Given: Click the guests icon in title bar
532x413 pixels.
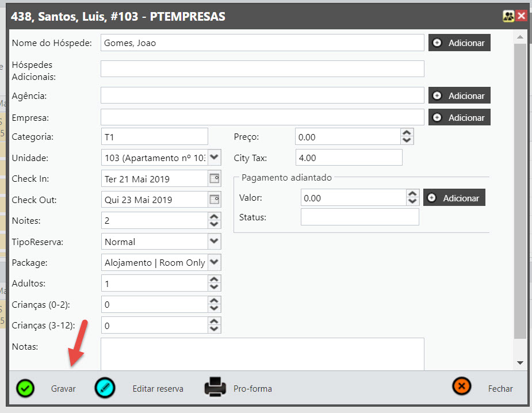Looking at the screenshot, I should 508,16.
